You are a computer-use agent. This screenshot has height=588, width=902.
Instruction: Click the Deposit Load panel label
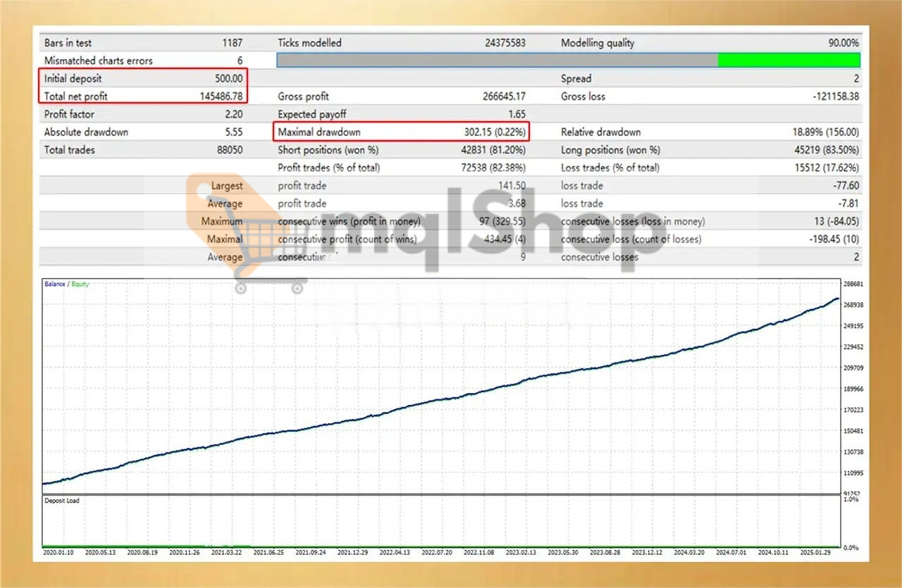(63, 501)
